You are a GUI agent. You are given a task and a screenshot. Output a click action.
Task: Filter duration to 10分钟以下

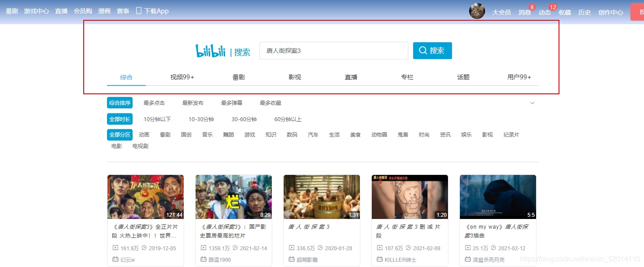click(157, 119)
